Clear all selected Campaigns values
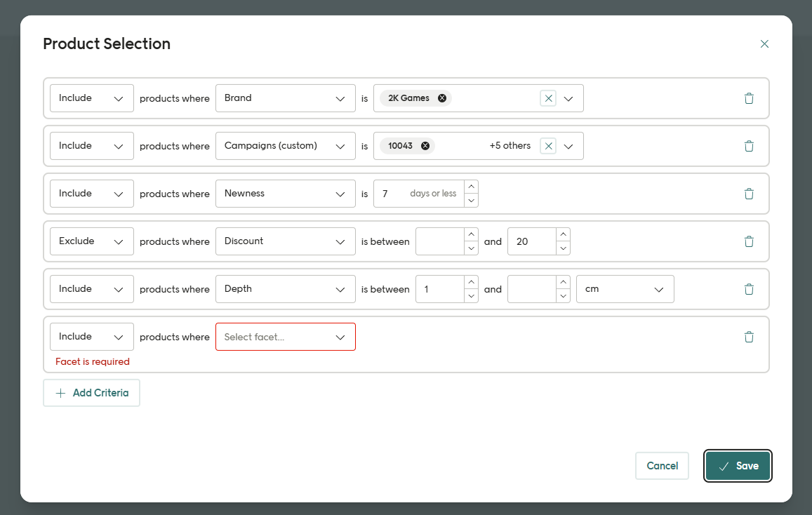Image resolution: width=812 pixels, height=515 pixels. click(x=549, y=146)
